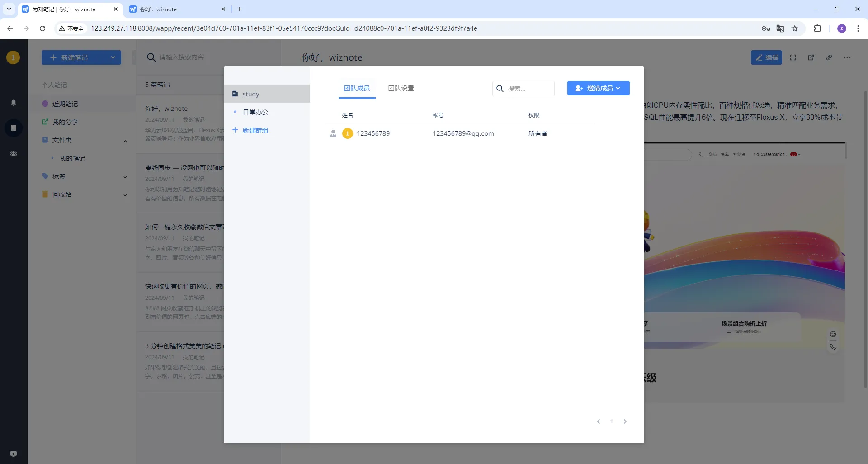
Task: Select the study team in sidebar
Action: [x=267, y=94]
